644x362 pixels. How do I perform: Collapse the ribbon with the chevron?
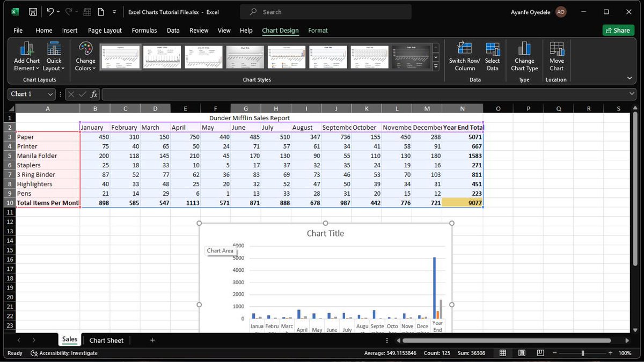tap(630, 78)
